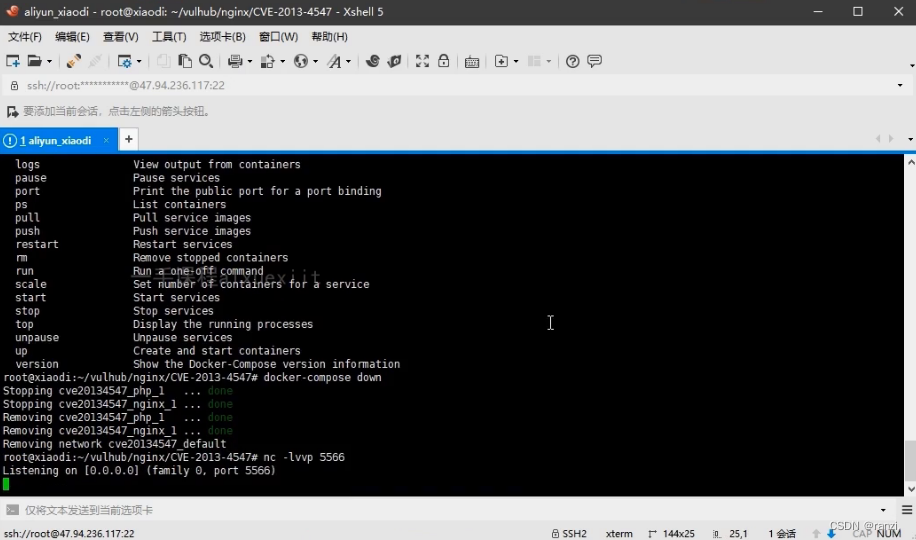
Task: Click the New session toolbar icon
Action: [x=12, y=61]
